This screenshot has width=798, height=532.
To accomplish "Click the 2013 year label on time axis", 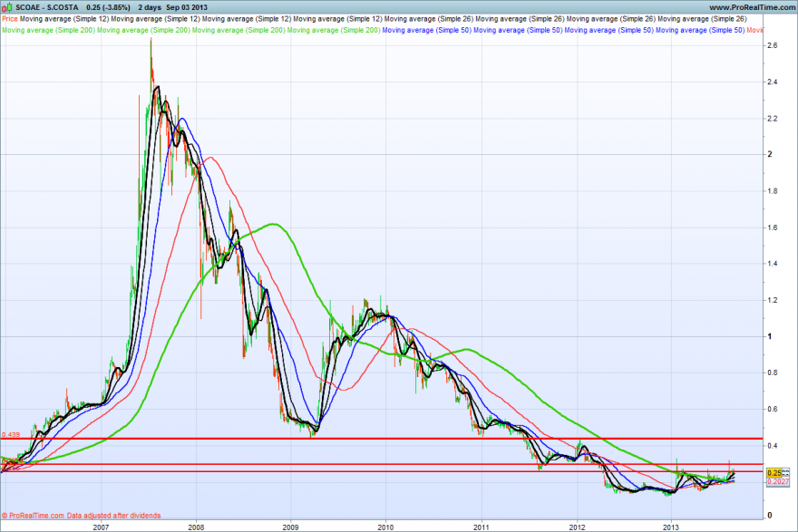I will [672, 527].
